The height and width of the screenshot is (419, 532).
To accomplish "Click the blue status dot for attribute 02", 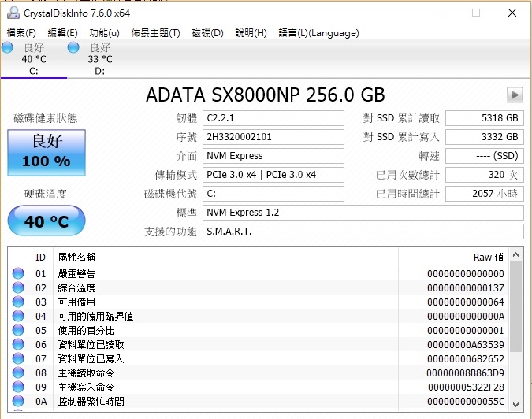I will (18, 287).
